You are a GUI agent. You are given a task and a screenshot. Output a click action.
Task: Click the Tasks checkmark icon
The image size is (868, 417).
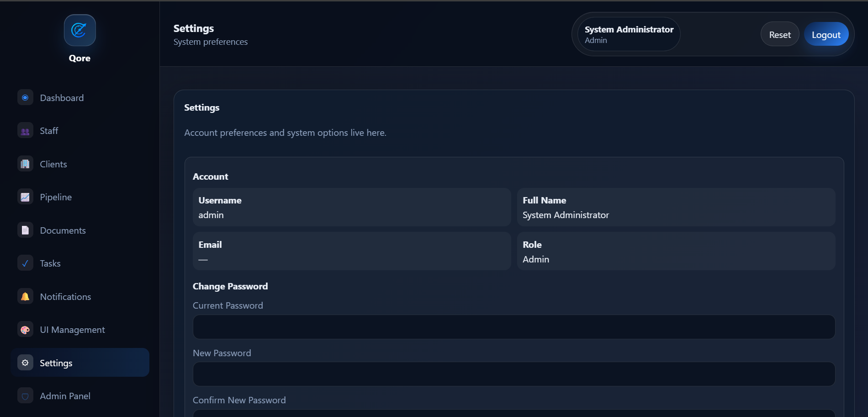click(x=25, y=263)
